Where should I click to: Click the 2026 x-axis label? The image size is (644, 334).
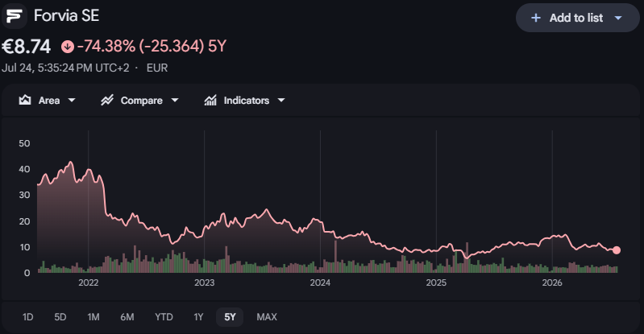pos(552,282)
